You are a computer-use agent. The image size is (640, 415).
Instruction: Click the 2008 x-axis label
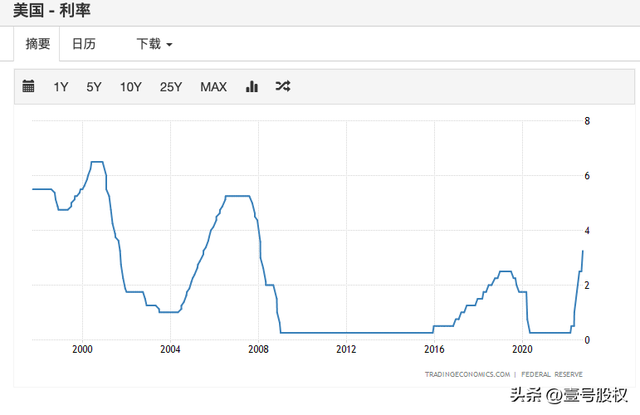pyautogui.click(x=258, y=349)
